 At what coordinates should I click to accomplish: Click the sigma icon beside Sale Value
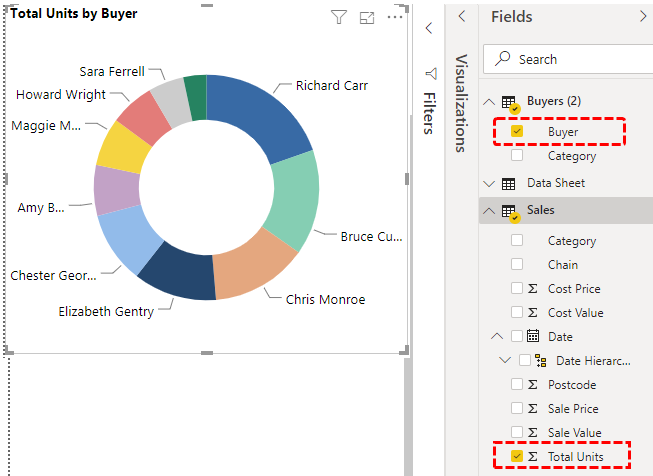coord(533,433)
